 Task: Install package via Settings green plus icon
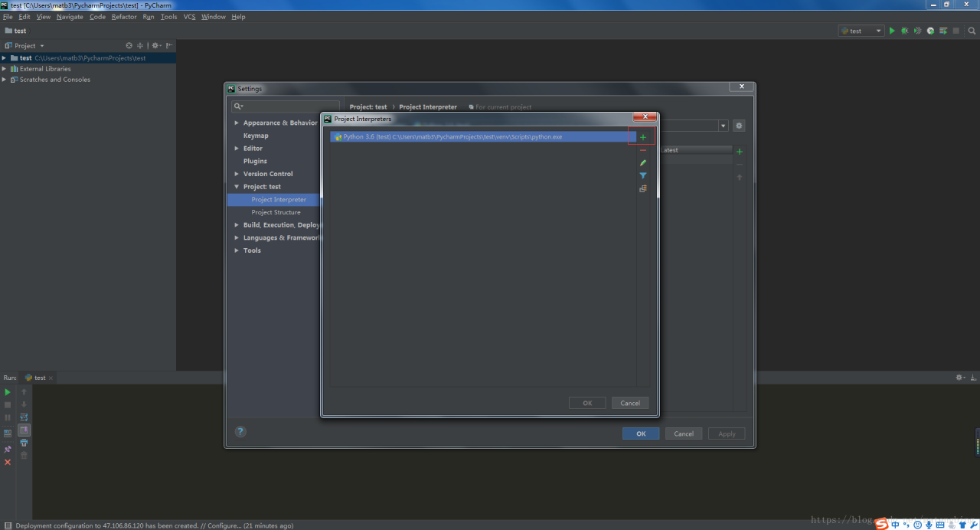pyautogui.click(x=740, y=152)
